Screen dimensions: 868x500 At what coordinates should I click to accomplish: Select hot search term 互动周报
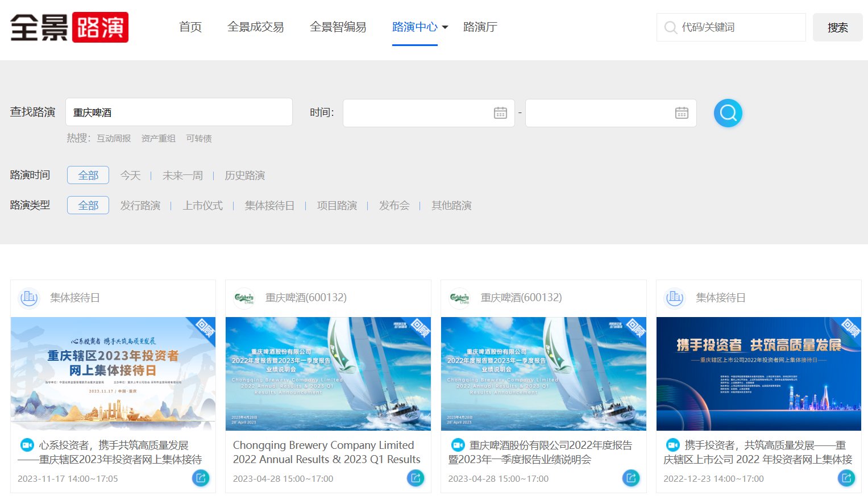(x=114, y=138)
